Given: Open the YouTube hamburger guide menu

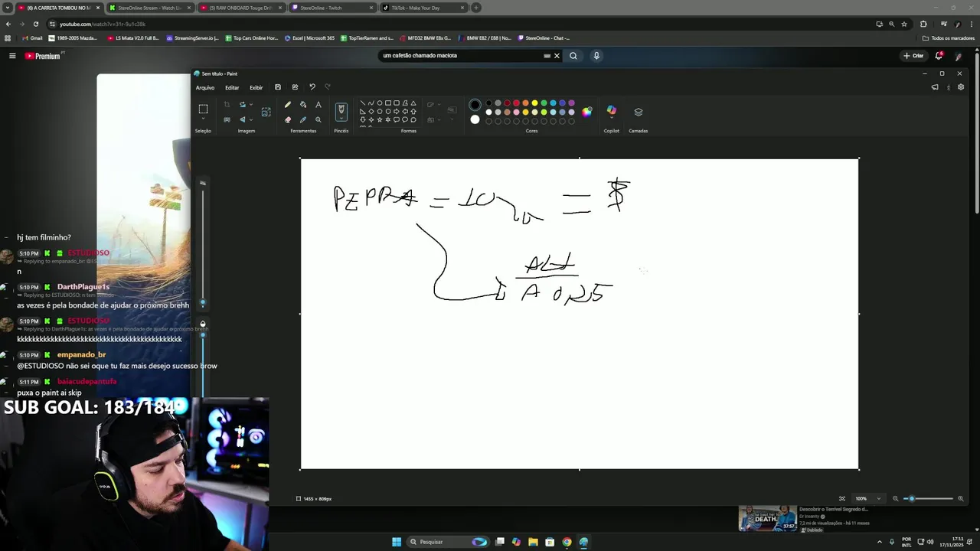Looking at the screenshot, I should tap(12, 56).
